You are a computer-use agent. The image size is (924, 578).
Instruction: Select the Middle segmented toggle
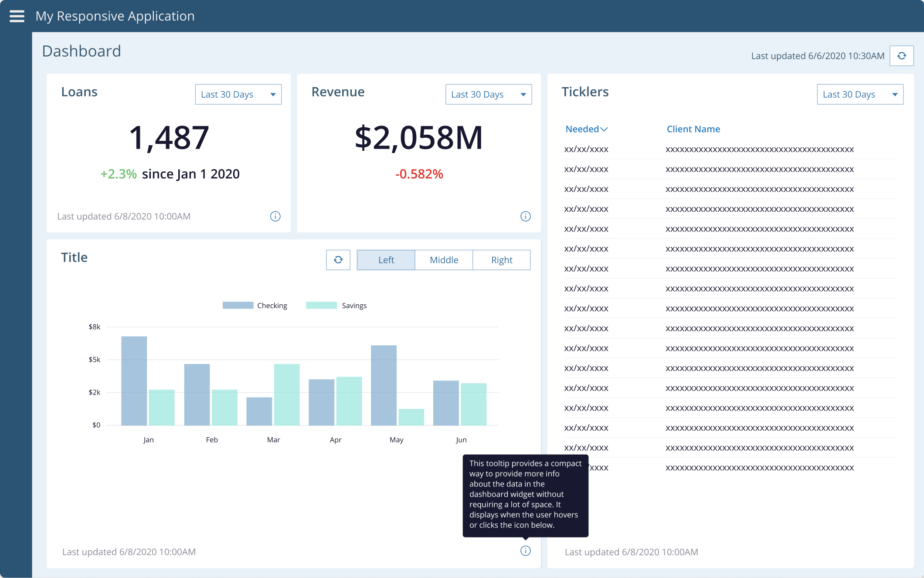[x=444, y=260]
